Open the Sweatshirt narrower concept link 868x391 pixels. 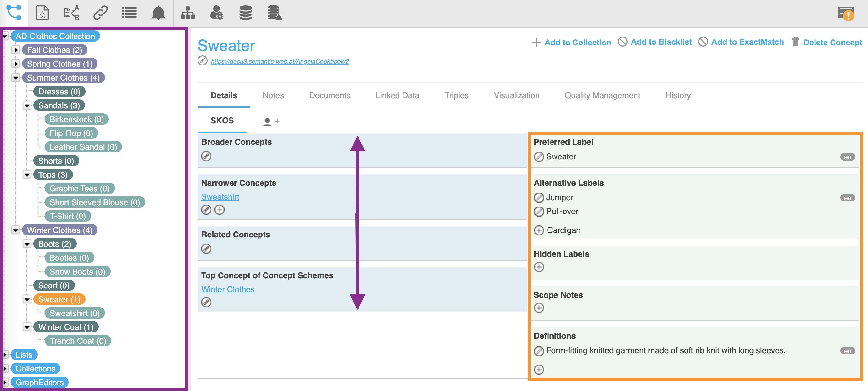click(220, 197)
